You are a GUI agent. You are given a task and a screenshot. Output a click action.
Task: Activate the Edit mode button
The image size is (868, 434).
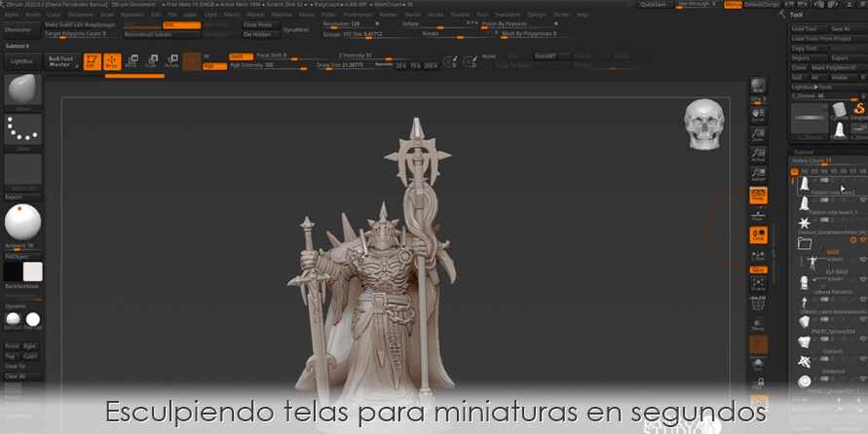click(93, 61)
